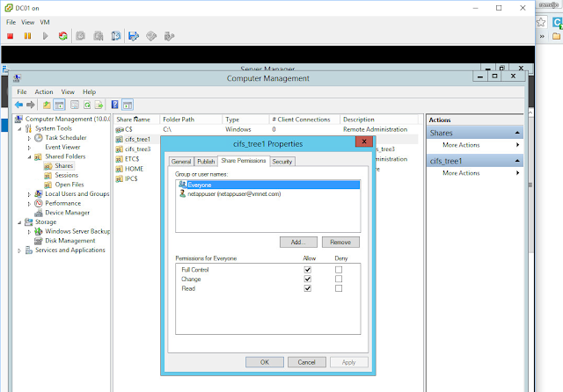
Task: Click the browser bookmark star icon
Action: (541, 22)
